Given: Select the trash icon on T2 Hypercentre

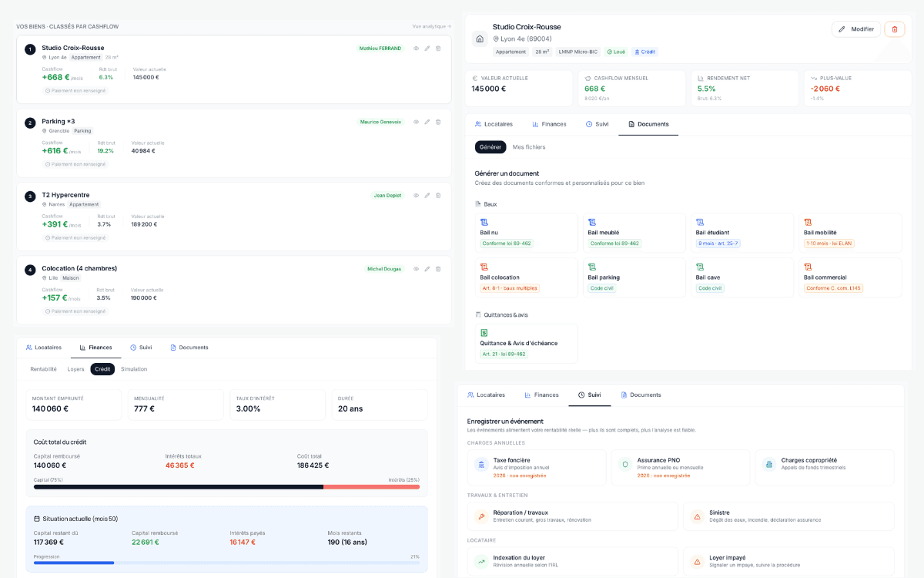Looking at the screenshot, I should tap(438, 195).
